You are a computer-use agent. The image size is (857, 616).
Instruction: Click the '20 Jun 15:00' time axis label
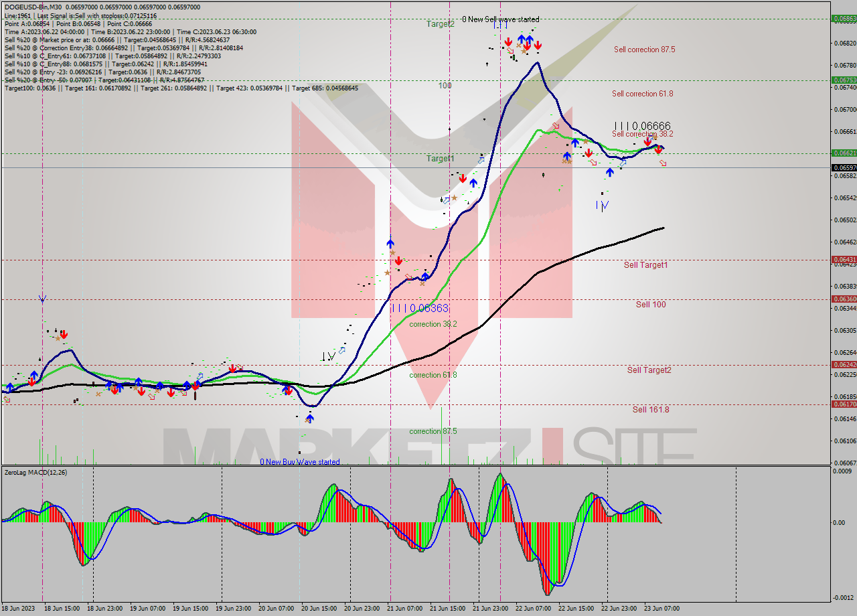[x=319, y=609]
